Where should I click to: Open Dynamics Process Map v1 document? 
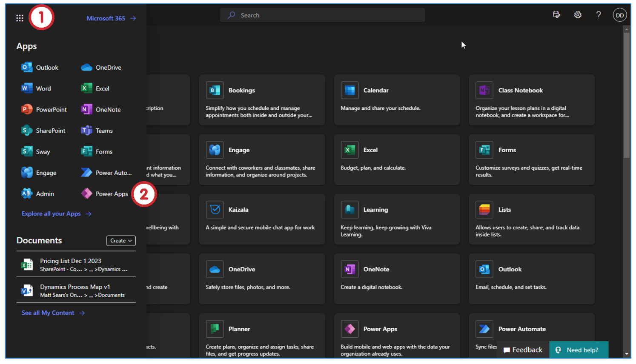point(75,287)
